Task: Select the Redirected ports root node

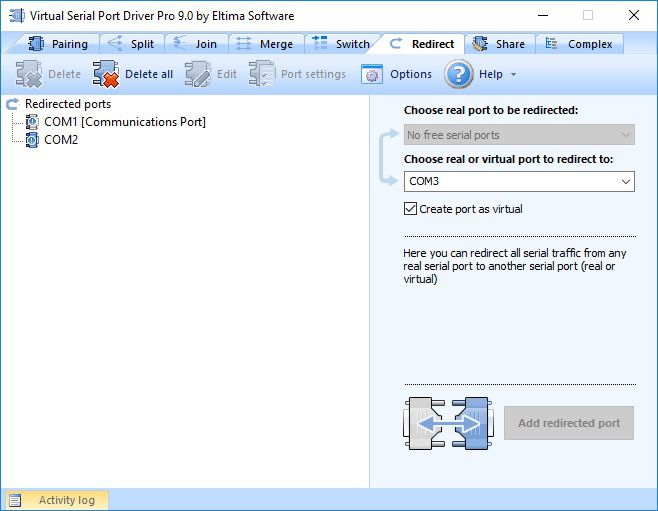Action: 68,104
